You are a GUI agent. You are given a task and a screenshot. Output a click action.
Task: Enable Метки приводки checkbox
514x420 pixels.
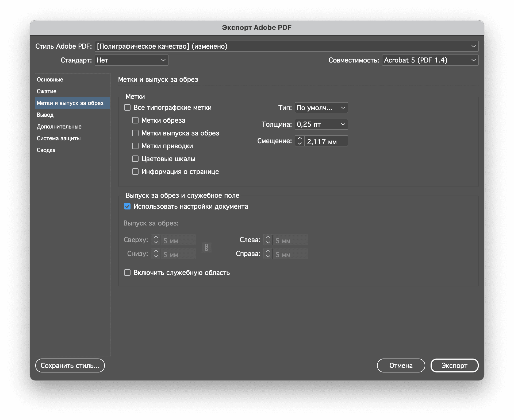point(135,146)
